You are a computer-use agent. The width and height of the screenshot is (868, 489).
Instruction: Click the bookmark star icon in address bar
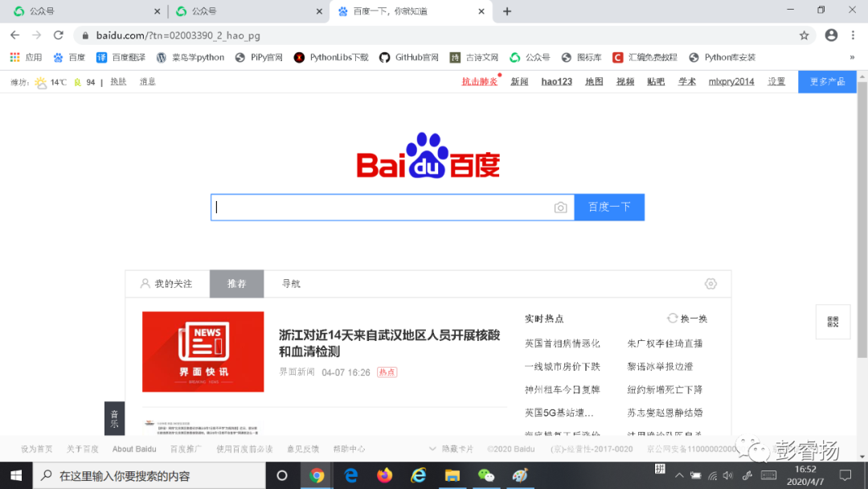(x=804, y=35)
